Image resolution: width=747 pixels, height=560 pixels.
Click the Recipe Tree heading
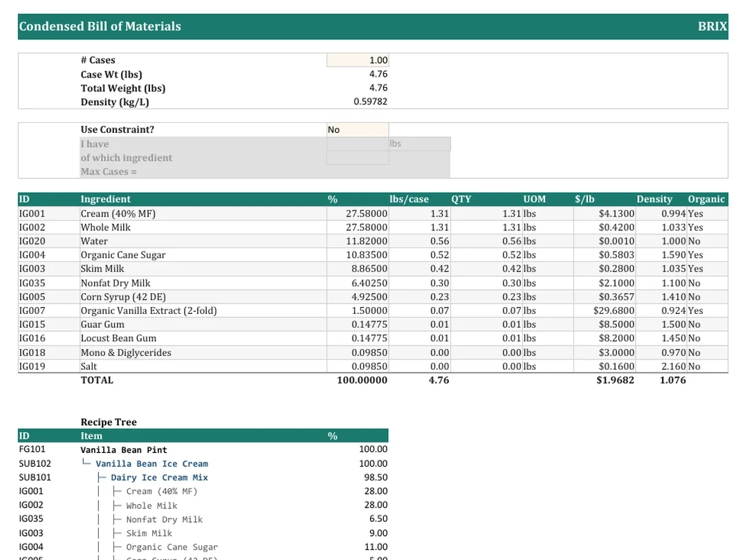tap(109, 422)
